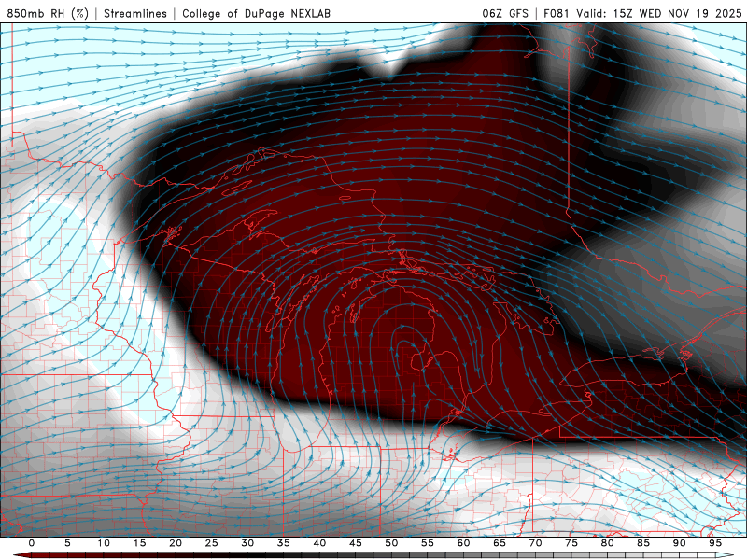Click the '35' value on the RH scale
Viewport: 747px width, 560px height.
(284, 543)
